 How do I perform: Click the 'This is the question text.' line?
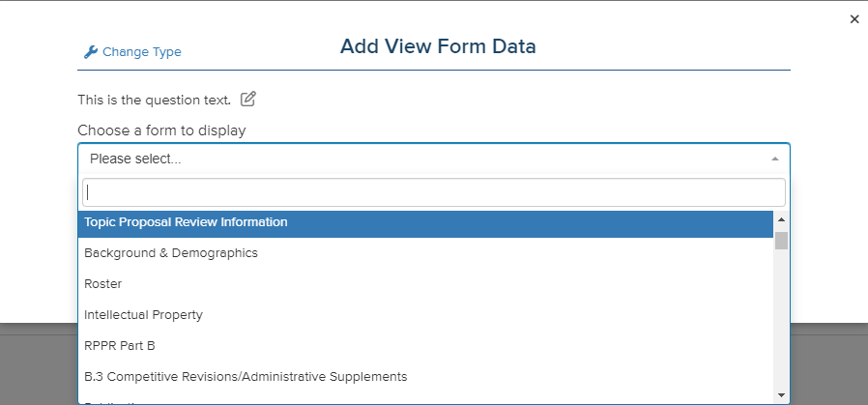click(x=155, y=101)
